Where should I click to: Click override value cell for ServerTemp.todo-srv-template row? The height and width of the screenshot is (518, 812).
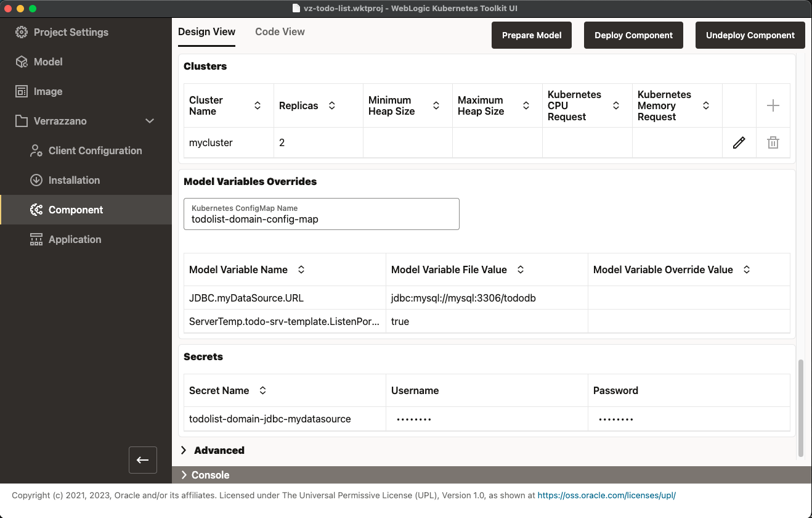(689, 321)
